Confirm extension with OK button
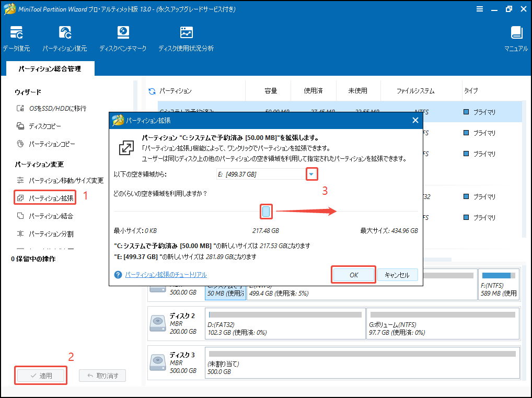Image resolution: width=532 pixels, height=398 pixels. tap(354, 275)
